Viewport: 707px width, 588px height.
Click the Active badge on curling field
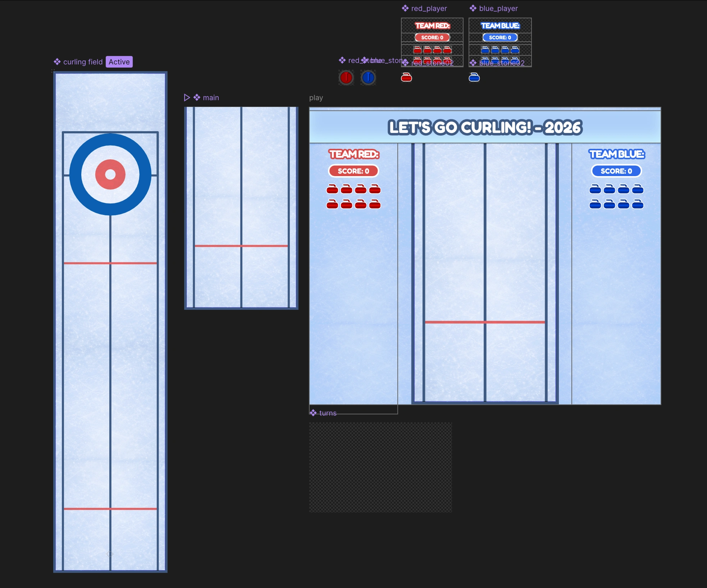119,62
